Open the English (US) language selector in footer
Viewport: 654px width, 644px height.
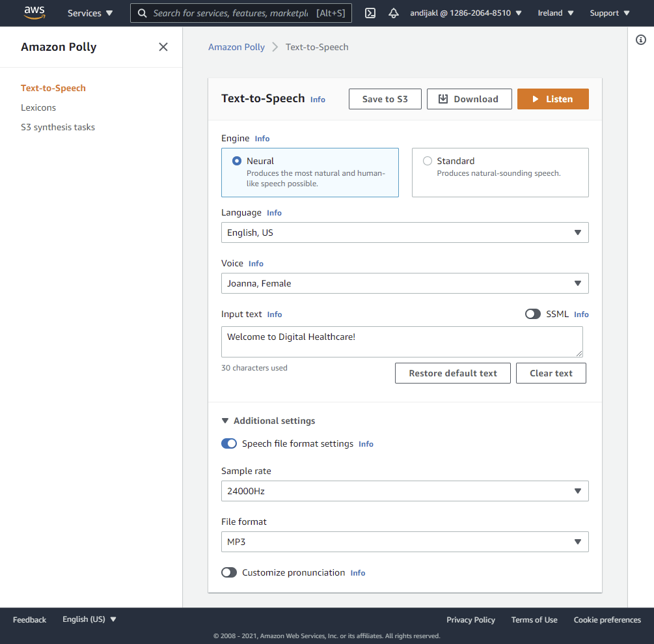(x=89, y=619)
